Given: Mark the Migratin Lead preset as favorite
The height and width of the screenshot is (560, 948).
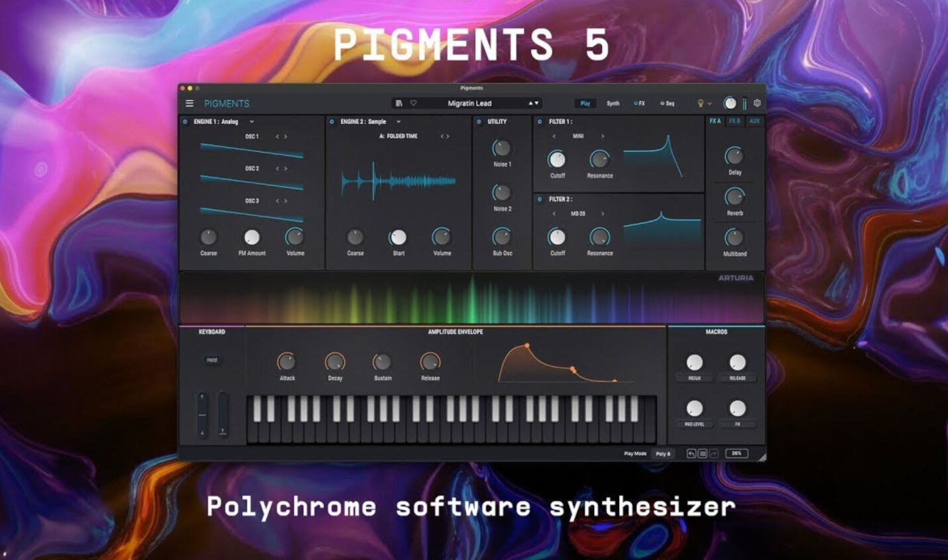Looking at the screenshot, I should tap(414, 103).
